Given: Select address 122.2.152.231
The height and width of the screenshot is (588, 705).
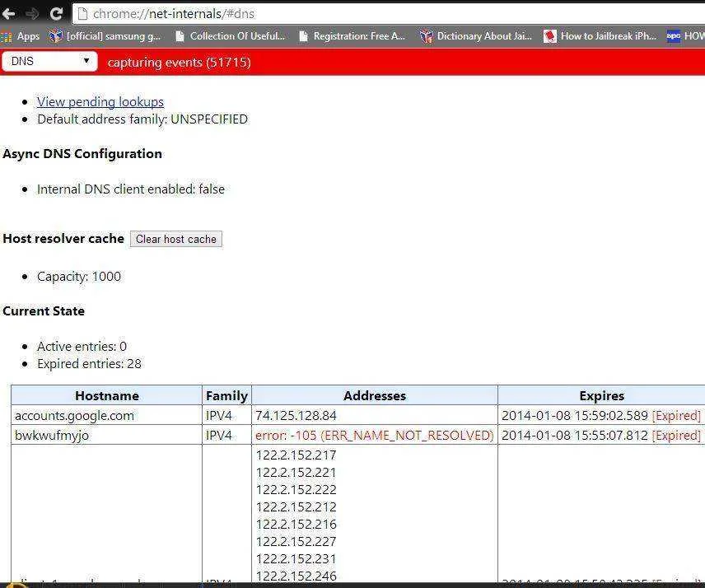Looking at the screenshot, I should point(296,559).
